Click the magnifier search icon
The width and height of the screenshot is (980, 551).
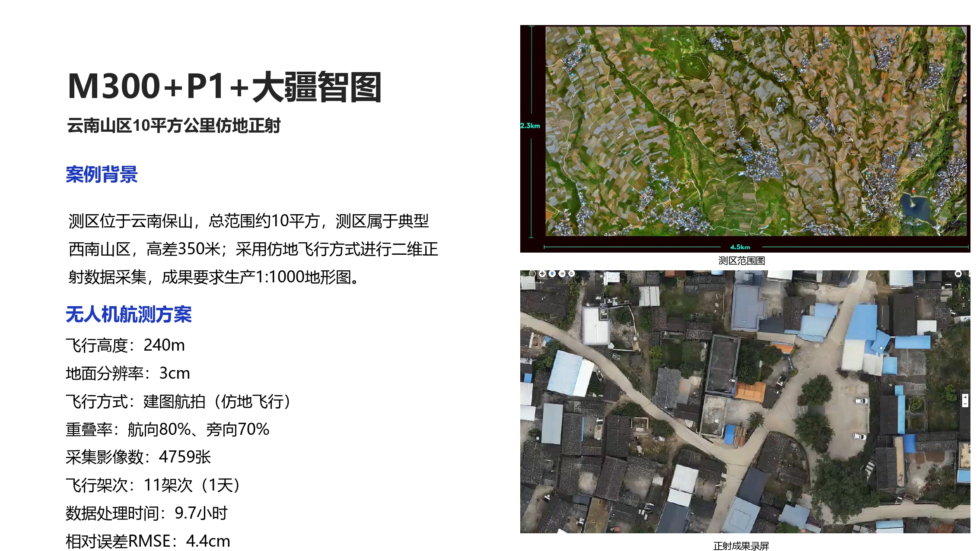tap(571, 274)
